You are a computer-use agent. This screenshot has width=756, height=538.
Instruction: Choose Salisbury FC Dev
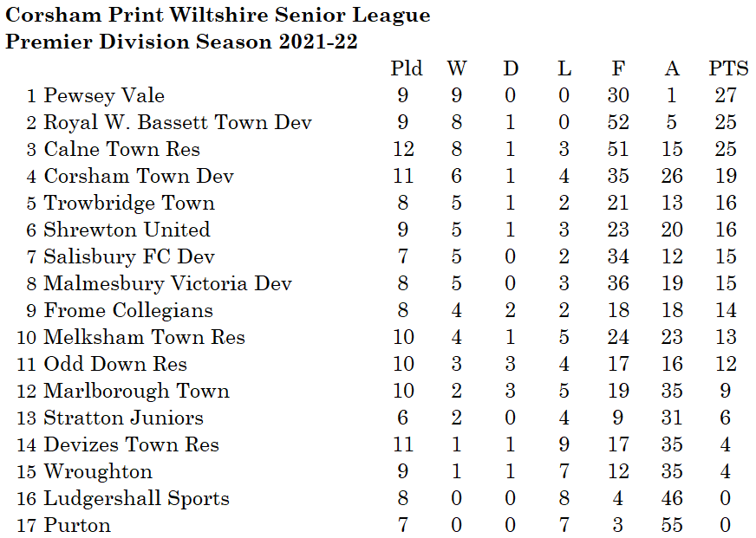pos(129,256)
